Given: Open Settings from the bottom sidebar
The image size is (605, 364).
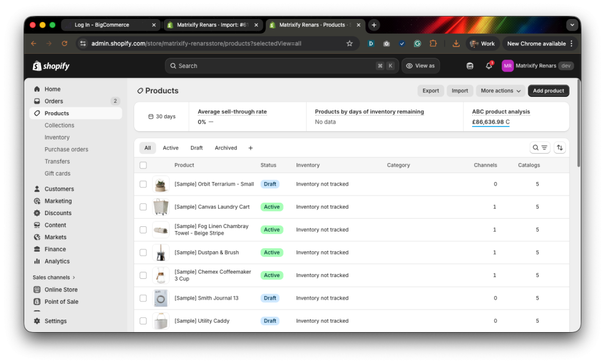Looking at the screenshot, I should [56, 321].
